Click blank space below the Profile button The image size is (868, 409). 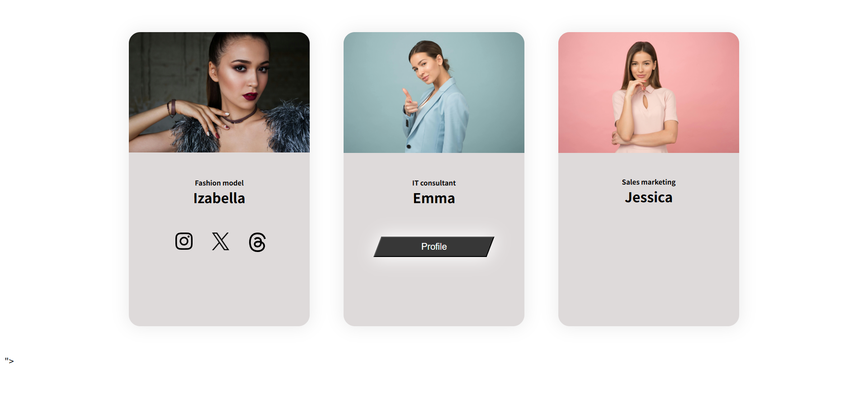pos(434,292)
